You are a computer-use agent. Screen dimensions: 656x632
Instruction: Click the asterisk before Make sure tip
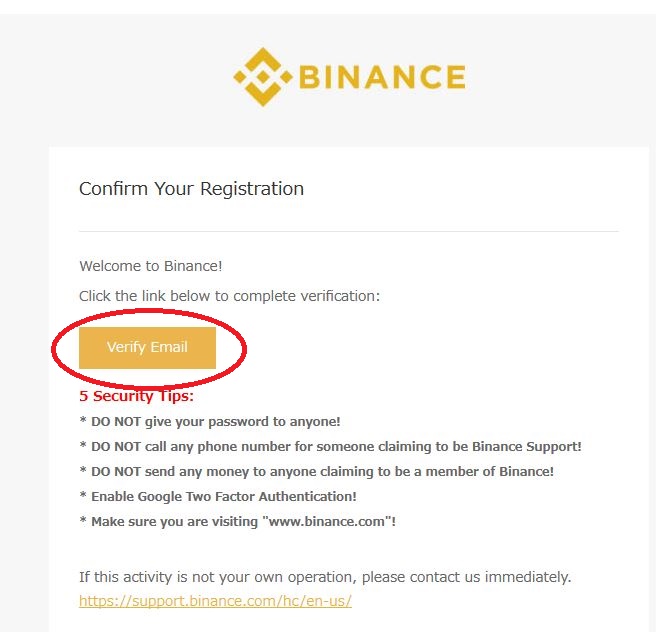coord(83,520)
